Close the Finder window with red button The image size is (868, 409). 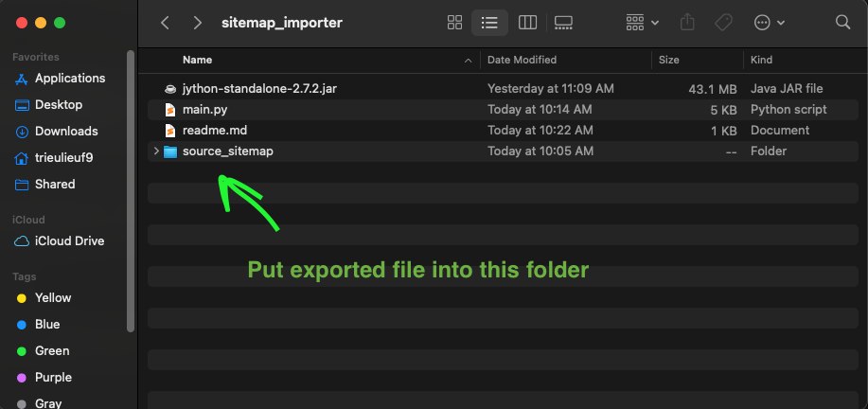[22, 23]
